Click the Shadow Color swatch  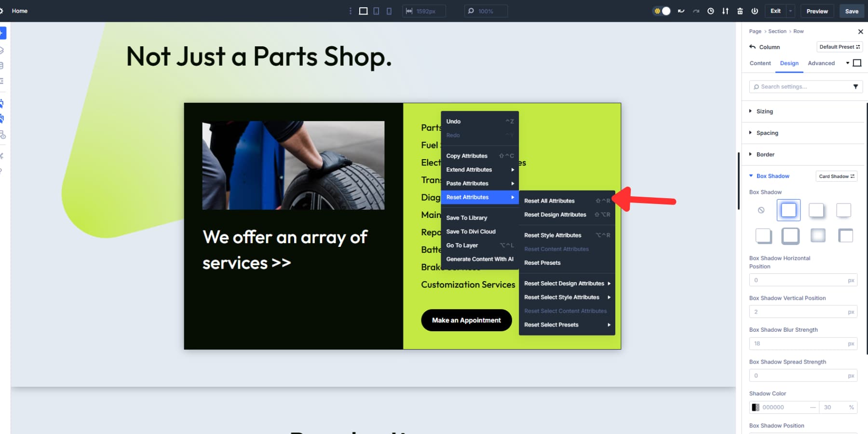756,407
